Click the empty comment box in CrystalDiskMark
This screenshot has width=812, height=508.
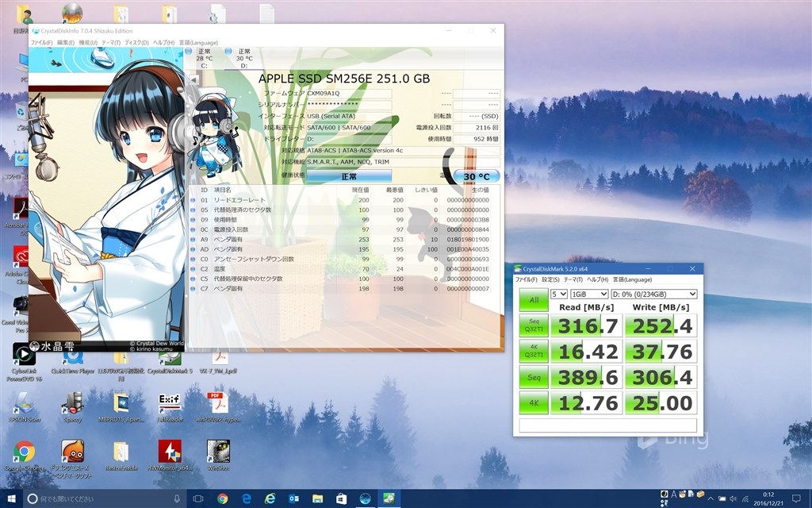608,425
